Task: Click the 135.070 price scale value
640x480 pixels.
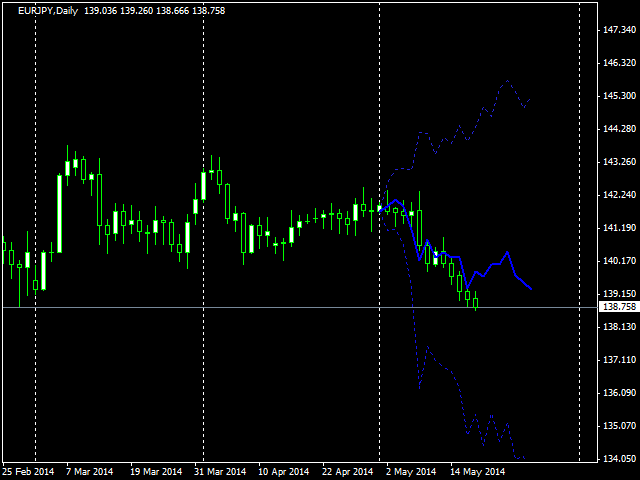Action: tap(619, 426)
